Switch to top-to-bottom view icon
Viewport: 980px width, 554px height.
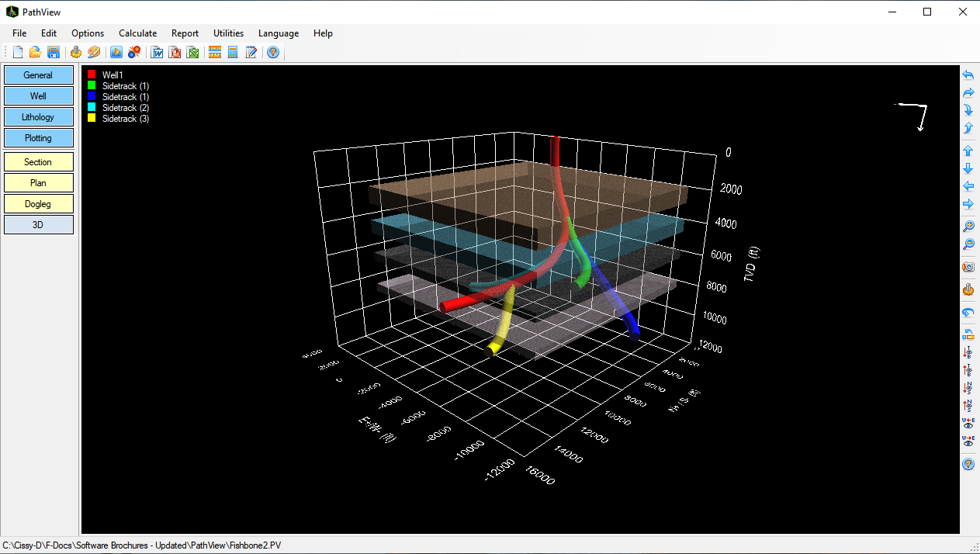pyautogui.click(x=968, y=352)
